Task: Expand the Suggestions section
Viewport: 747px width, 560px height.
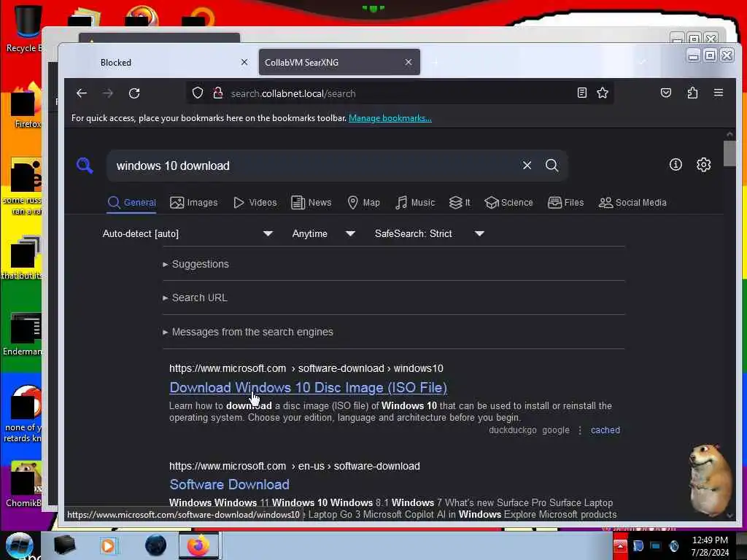Action: point(196,264)
